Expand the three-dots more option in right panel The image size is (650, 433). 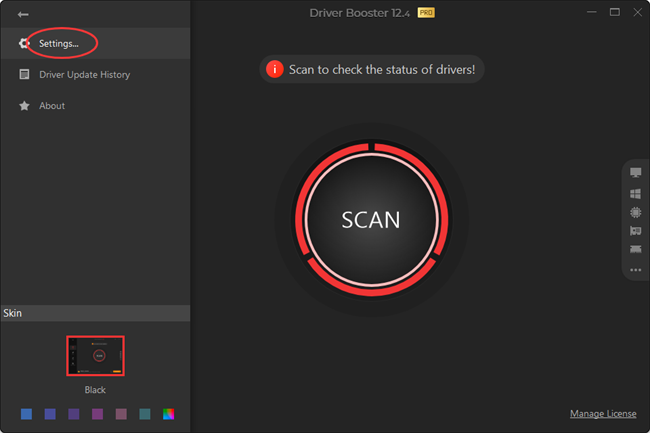(635, 270)
